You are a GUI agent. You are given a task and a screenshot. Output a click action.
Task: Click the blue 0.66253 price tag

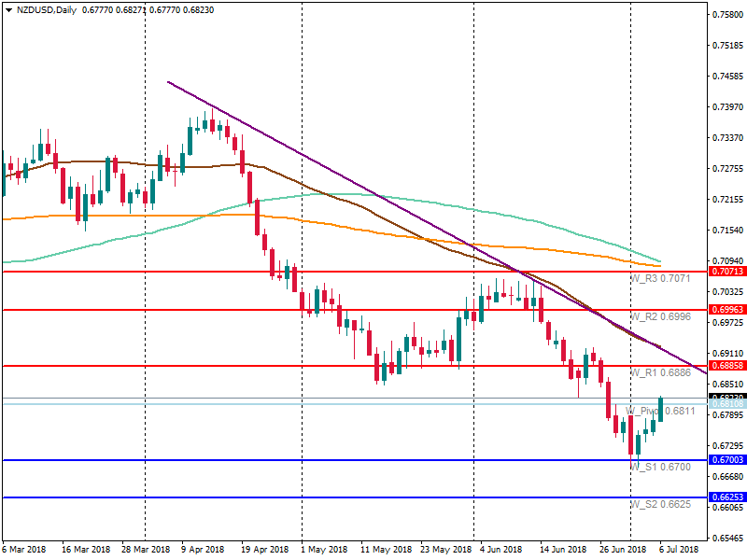(x=726, y=497)
